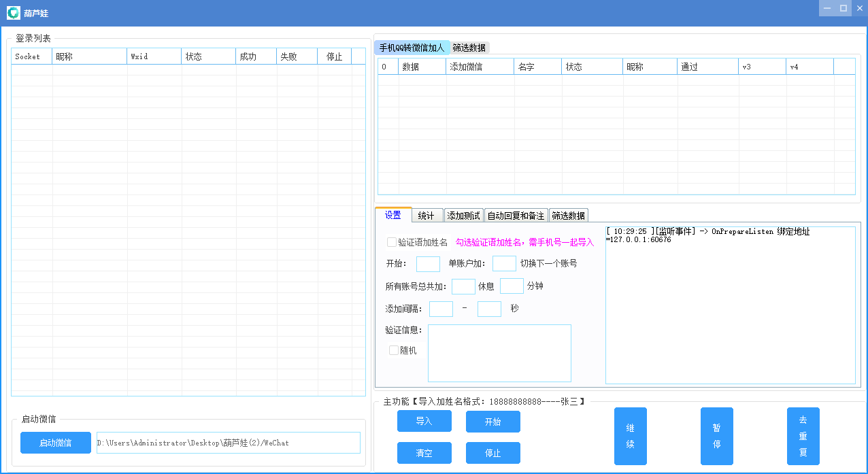868x474 pixels.
Task: Click the 通过 column header
Action: point(708,67)
